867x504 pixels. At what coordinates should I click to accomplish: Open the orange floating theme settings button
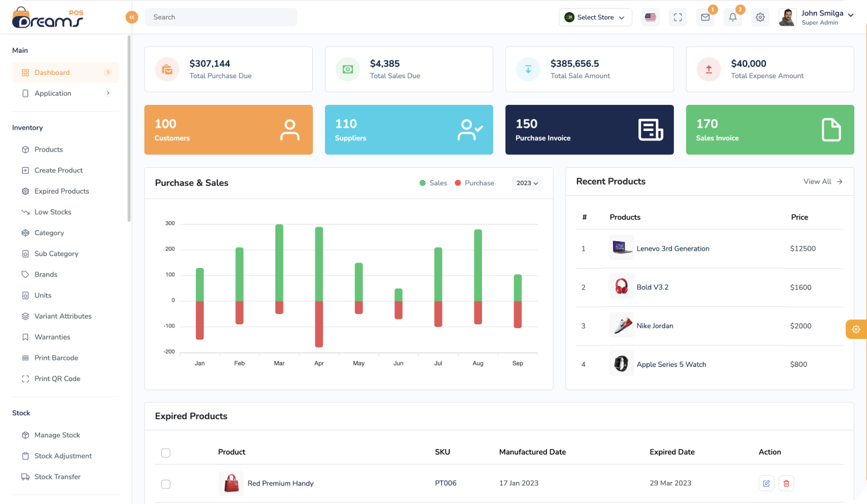click(x=856, y=329)
